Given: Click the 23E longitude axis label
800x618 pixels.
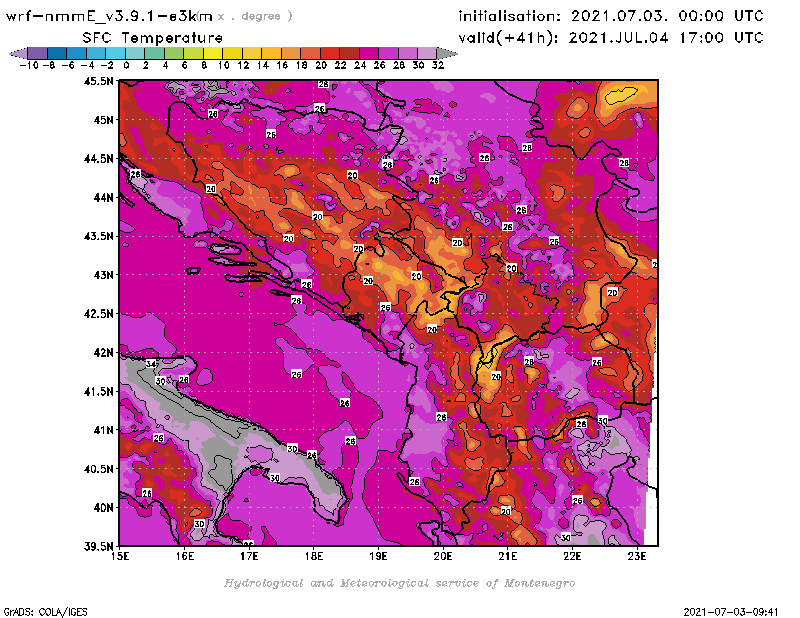Looking at the screenshot, I should click(x=637, y=556).
